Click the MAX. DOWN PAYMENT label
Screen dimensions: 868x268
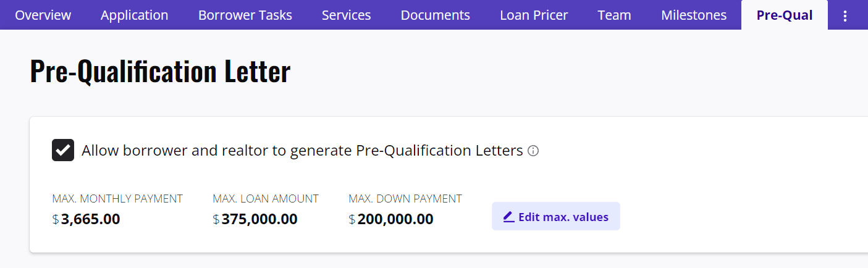[x=405, y=199]
